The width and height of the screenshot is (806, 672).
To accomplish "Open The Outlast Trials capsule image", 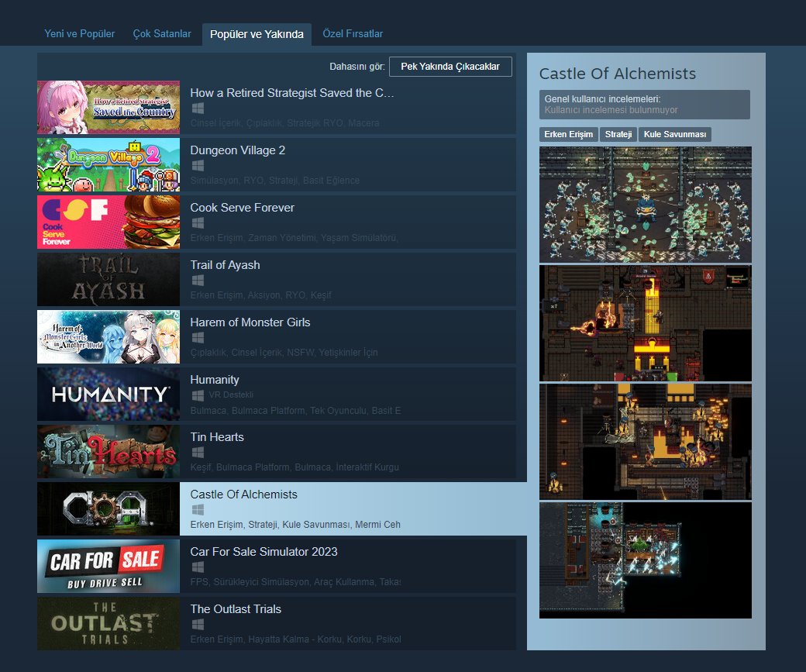I will [x=108, y=623].
